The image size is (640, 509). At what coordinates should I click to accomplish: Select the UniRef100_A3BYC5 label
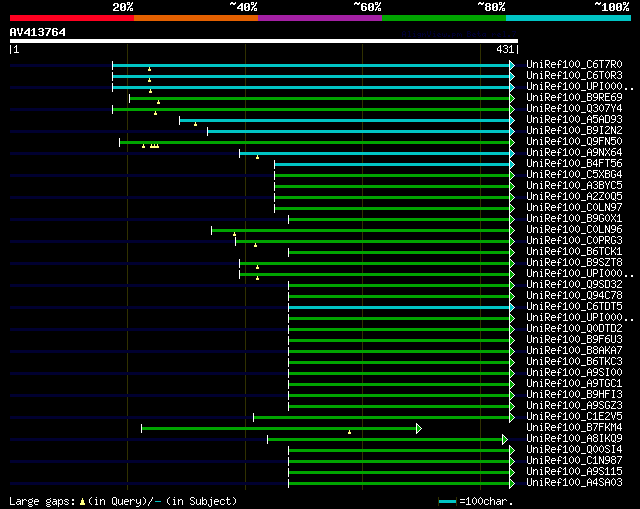[x=574, y=186]
